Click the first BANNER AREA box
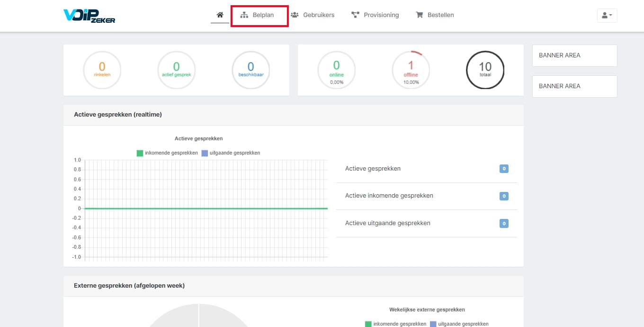644x327 pixels. [x=575, y=55]
